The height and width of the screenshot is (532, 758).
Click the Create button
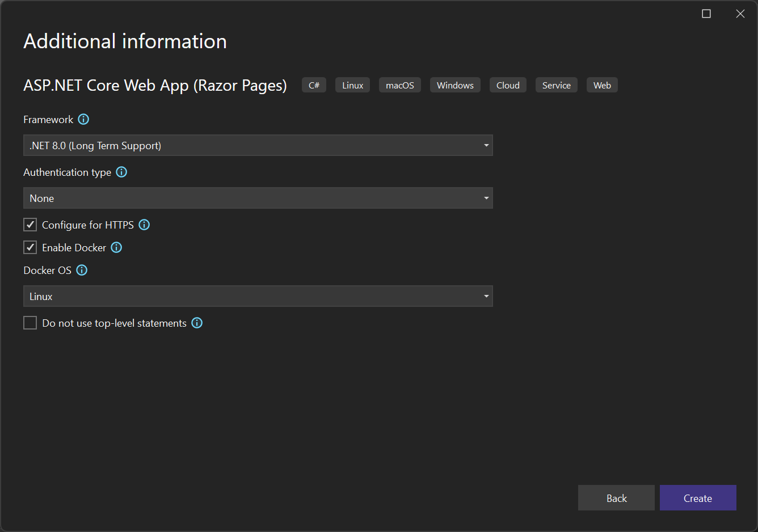pos(698,497)
